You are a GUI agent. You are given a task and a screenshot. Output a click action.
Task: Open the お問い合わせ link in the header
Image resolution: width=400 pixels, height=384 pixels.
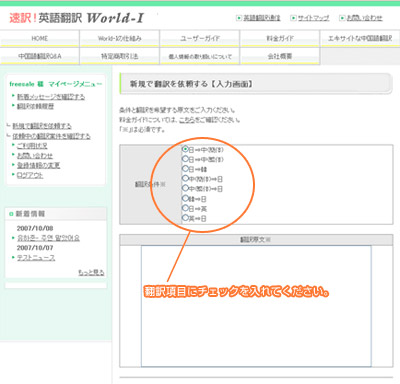(x=364, y=18)
